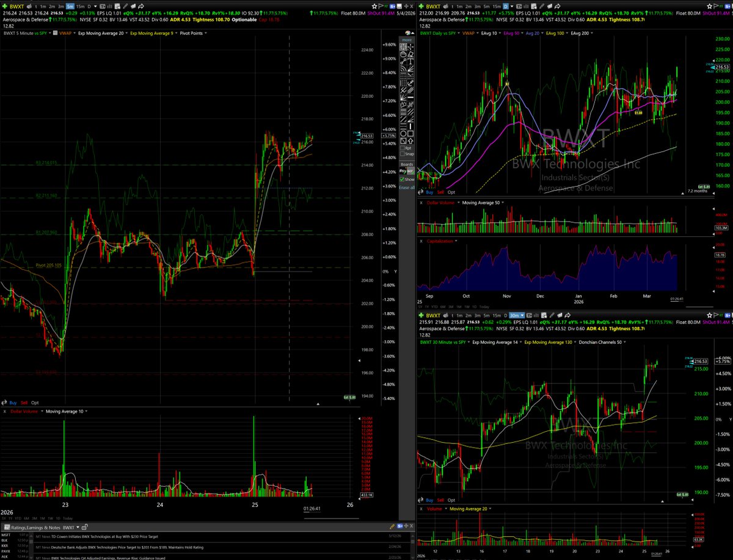Click Erase all in drawing palette
733x560 pixels.
coord(407,187)
